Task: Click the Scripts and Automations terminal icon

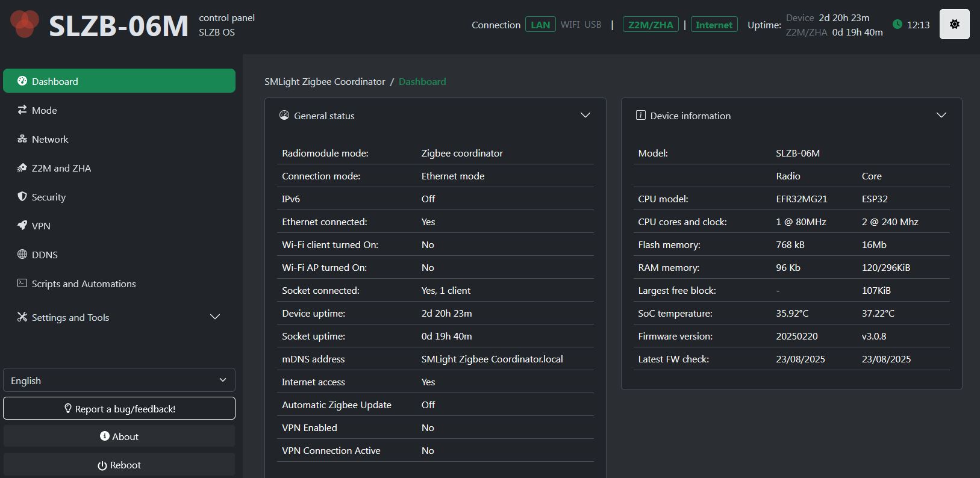Action: coord(22,284)
